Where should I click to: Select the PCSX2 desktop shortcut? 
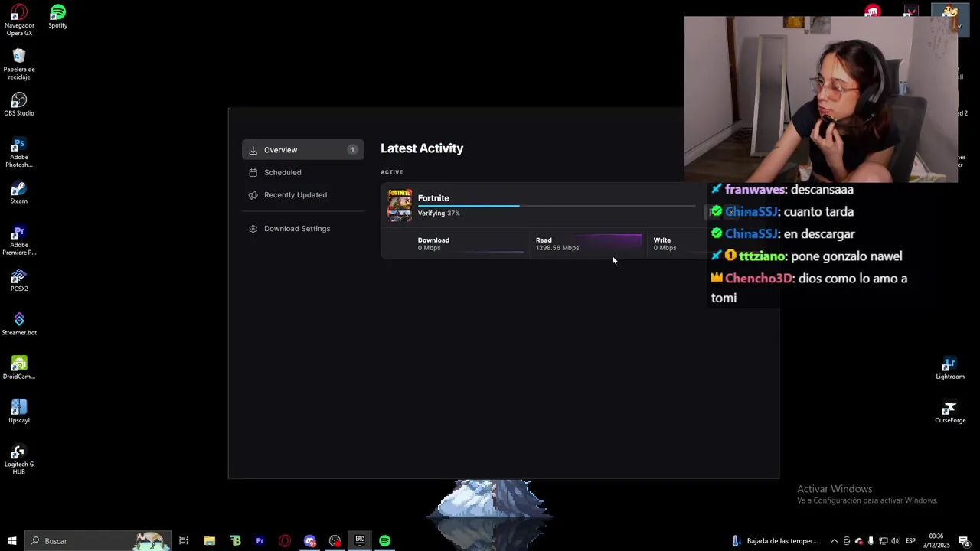tap(19, 281)
